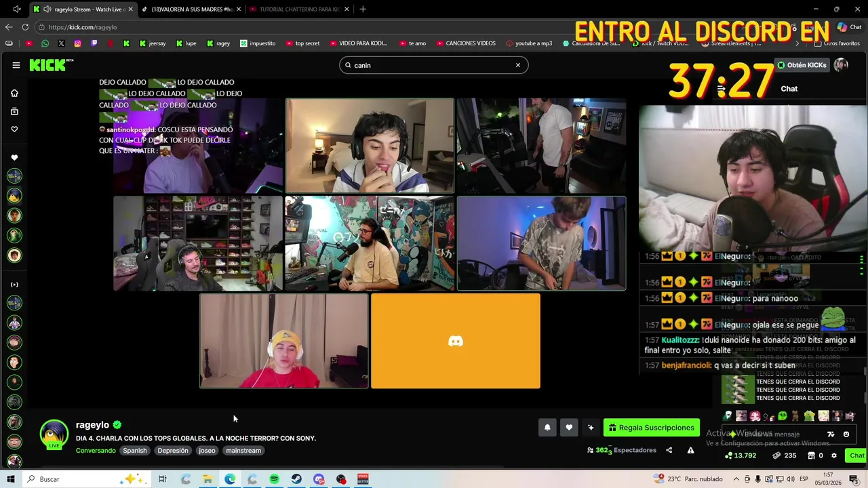Select the 'Spanish' tag
The width and height of the screenshot is (868, 488).
[x=135, y=451]
